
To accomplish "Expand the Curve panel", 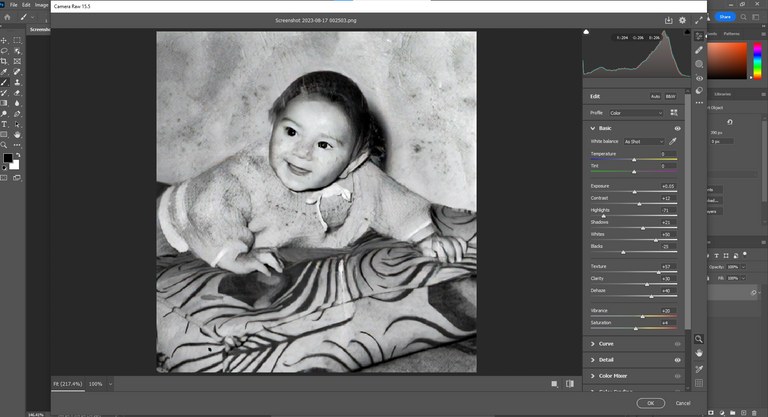I will [x=593, y=344].
